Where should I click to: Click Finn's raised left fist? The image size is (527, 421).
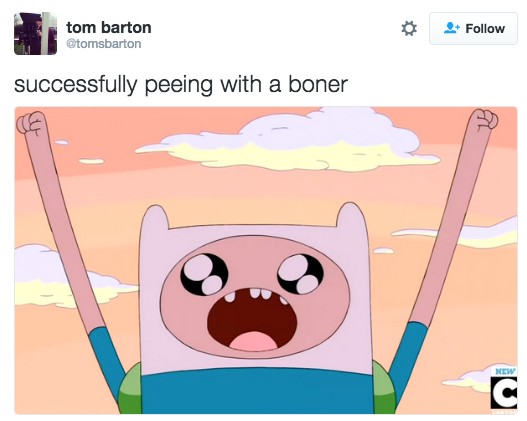pos(31,124)
